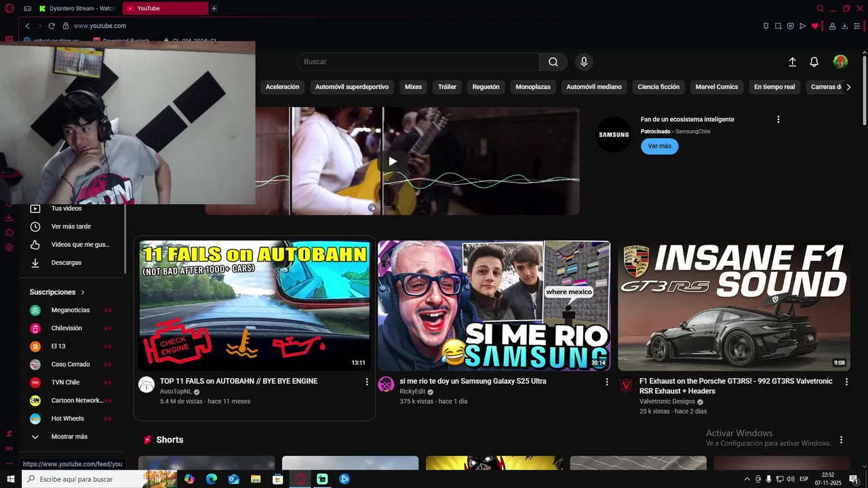868x488 pixels.
Task: Open the account avatar menu
Action: [840, 62]
